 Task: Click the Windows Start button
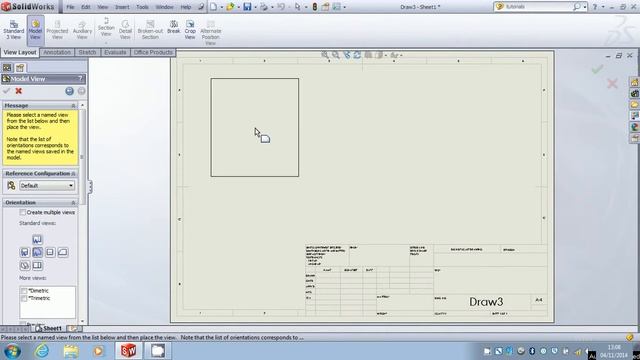pyautogui.click(x=12, y=351)
